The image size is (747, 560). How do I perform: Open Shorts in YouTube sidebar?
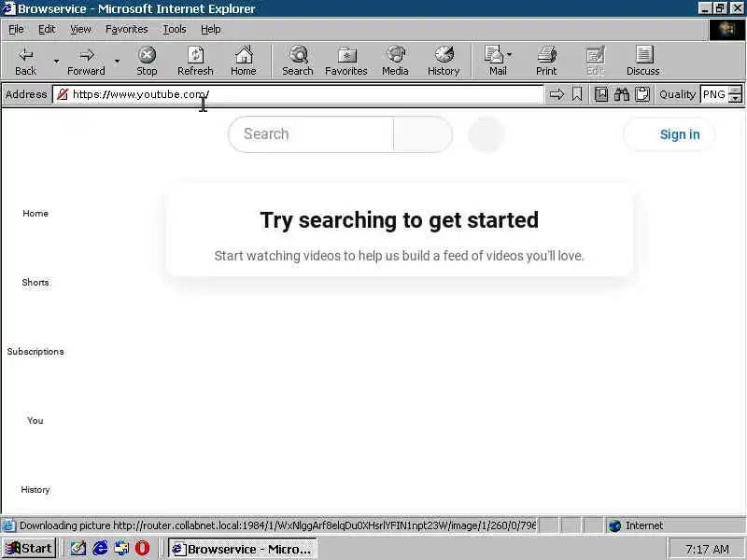35,283
